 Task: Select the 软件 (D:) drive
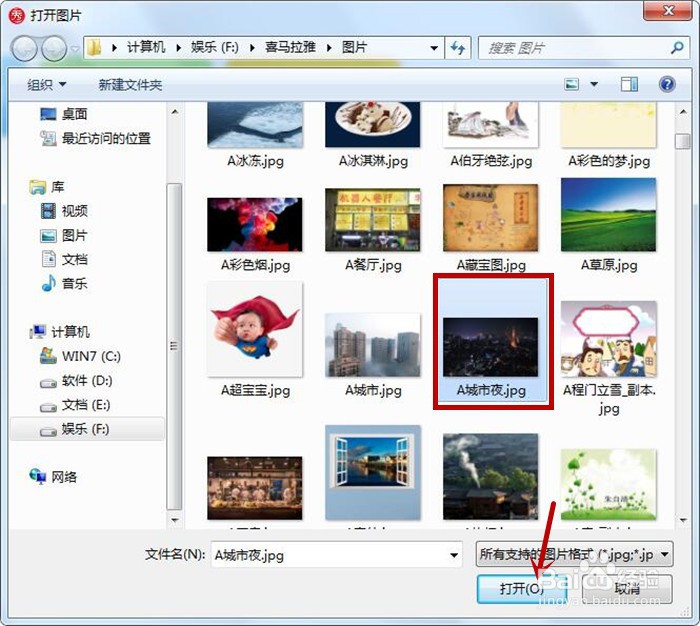[76, 380]
